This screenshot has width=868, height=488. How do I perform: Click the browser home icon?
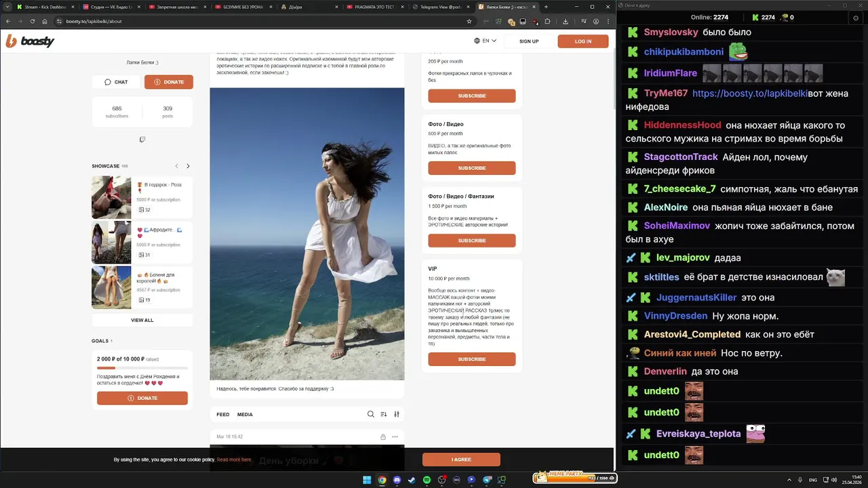[45, 21]
